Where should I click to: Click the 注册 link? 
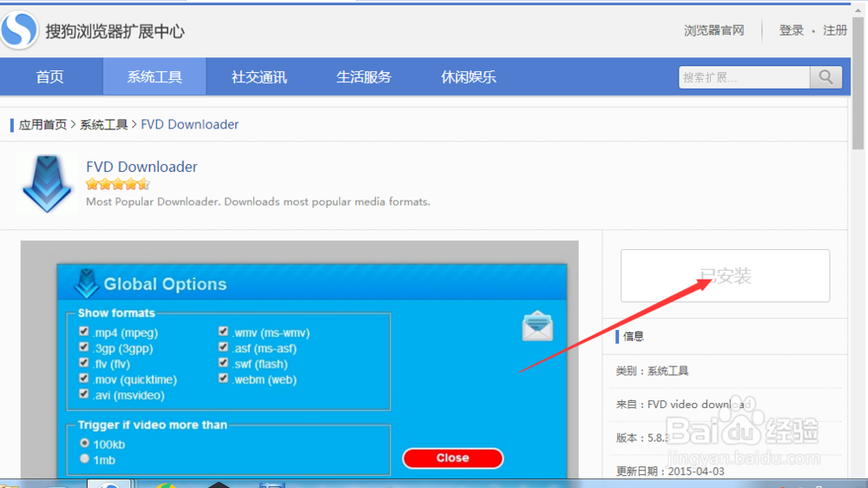click(835, 30)
